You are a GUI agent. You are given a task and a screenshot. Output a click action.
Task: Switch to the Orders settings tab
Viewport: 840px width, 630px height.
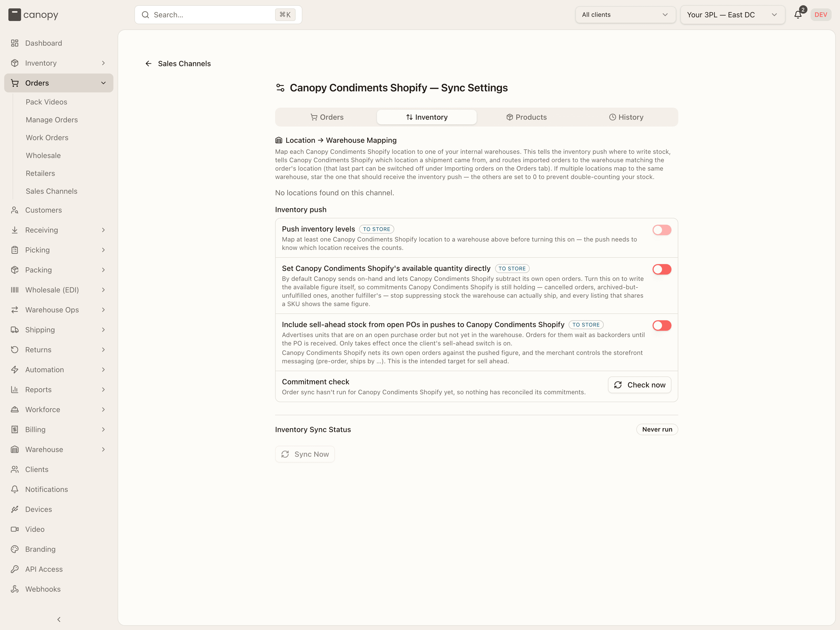tap(327, 117)
